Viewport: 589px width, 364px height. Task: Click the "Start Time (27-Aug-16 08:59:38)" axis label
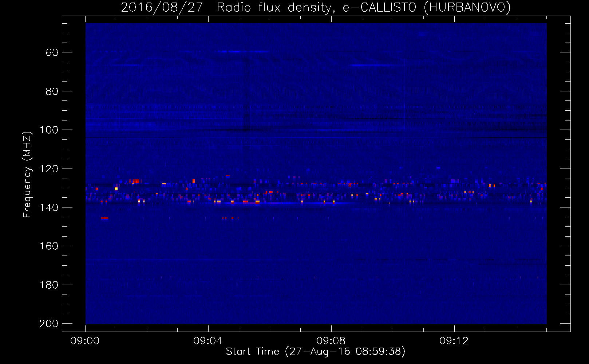(x=316, y=351)
